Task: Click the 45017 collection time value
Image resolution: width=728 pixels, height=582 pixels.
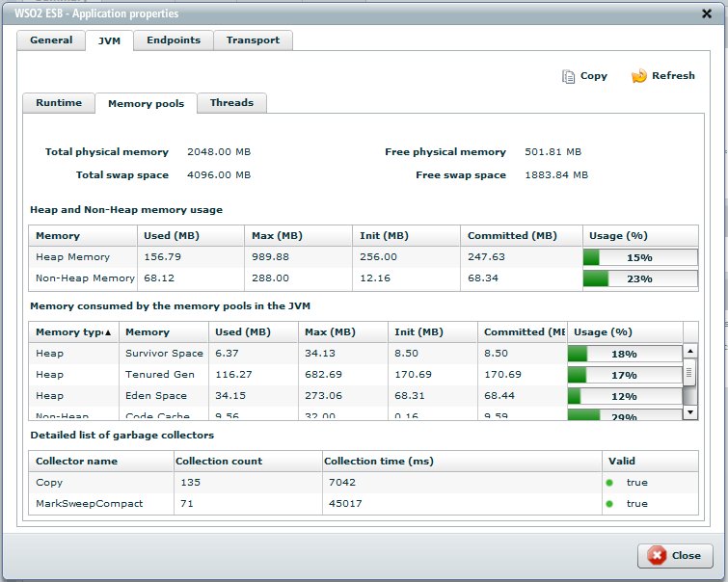Action: tap(345, 504)
